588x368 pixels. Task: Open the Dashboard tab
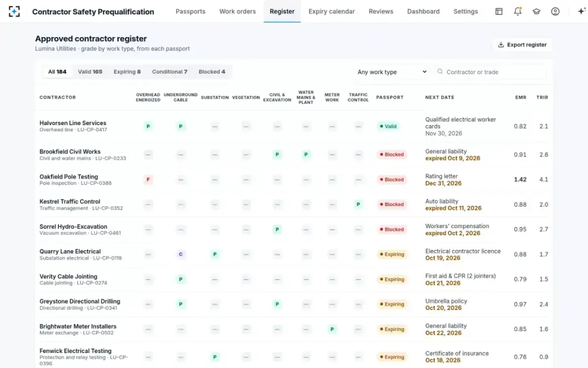(x=423, y=11)
